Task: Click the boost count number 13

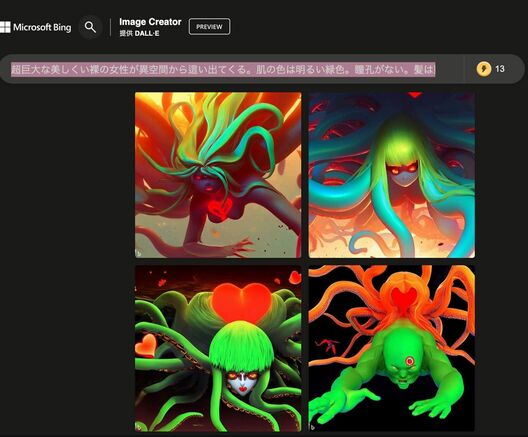Action: (500, 69)
